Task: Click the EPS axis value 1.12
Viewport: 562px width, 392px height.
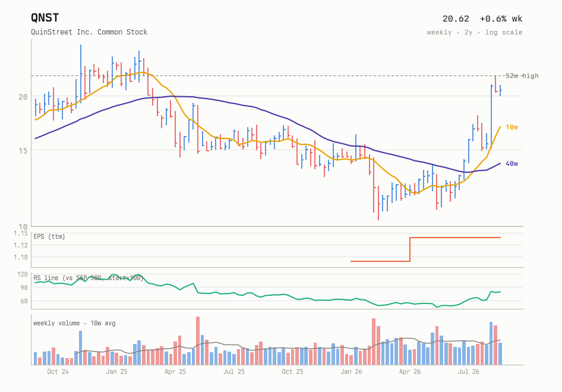Action: (20, 245)
